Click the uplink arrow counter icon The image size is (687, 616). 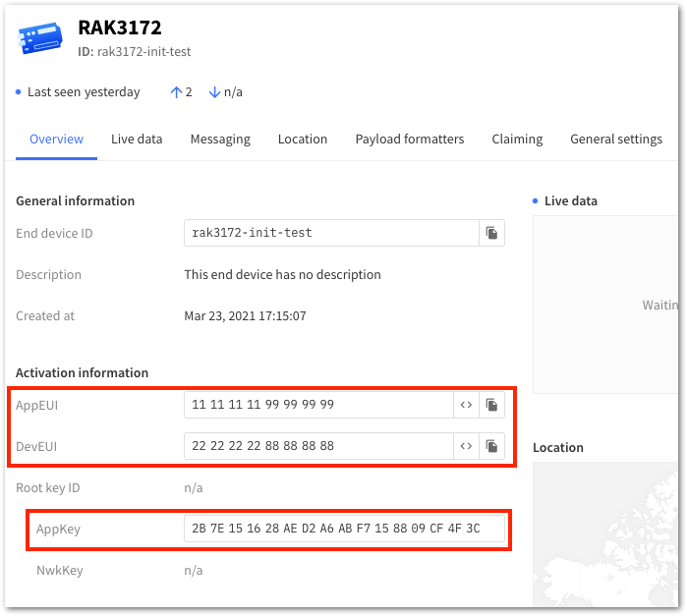tap(176, 92)
